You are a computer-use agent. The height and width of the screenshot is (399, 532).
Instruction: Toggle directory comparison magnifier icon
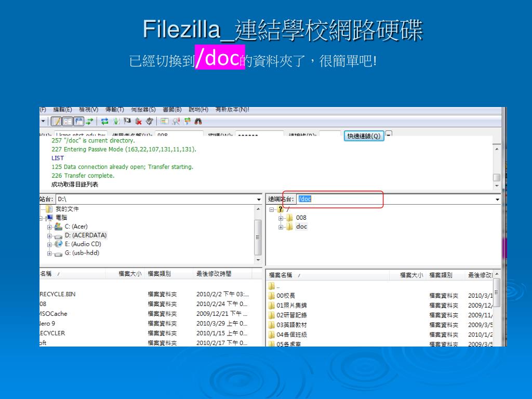pos(176,122)
